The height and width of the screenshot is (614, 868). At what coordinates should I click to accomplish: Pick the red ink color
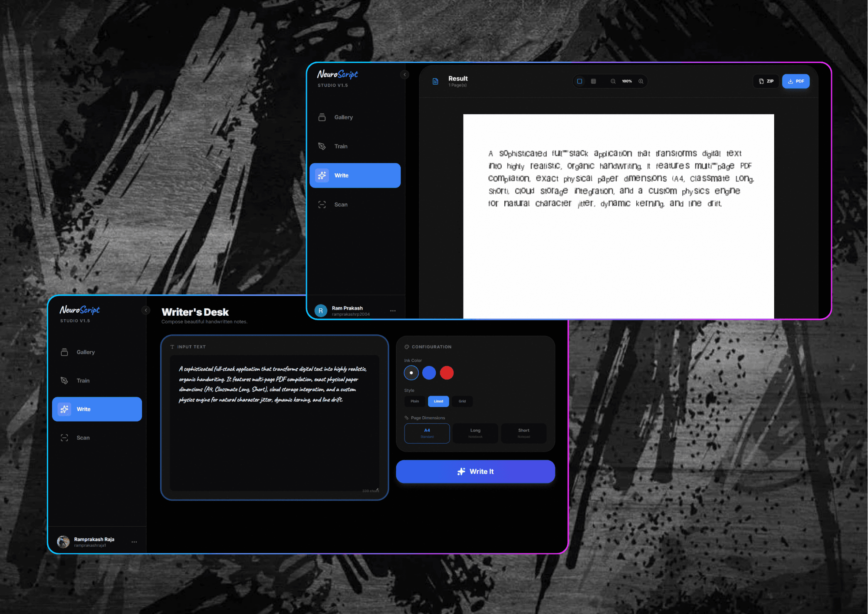(x=447, y=373)
